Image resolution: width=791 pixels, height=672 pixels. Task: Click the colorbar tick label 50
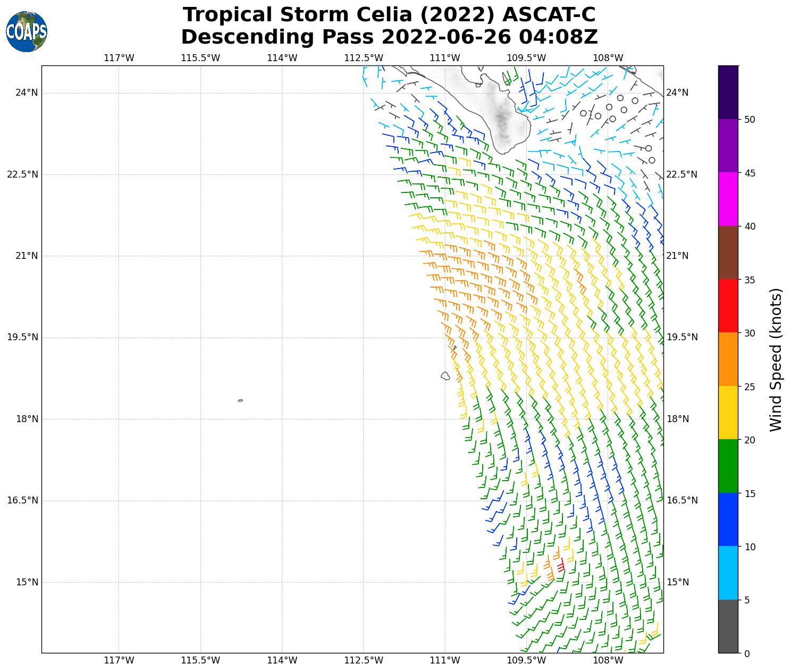[x=750, y=120]
